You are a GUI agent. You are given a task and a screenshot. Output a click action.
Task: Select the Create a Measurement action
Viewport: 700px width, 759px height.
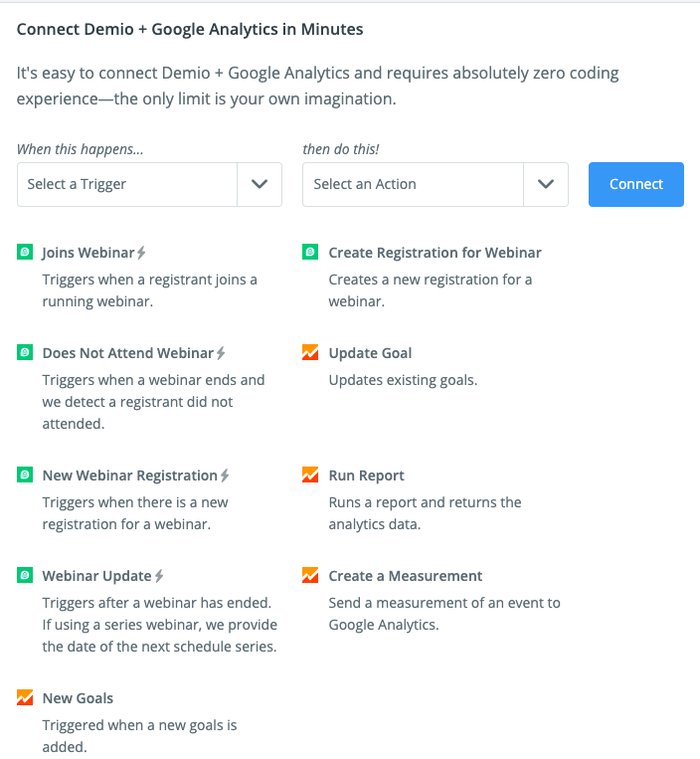point(406,576)
